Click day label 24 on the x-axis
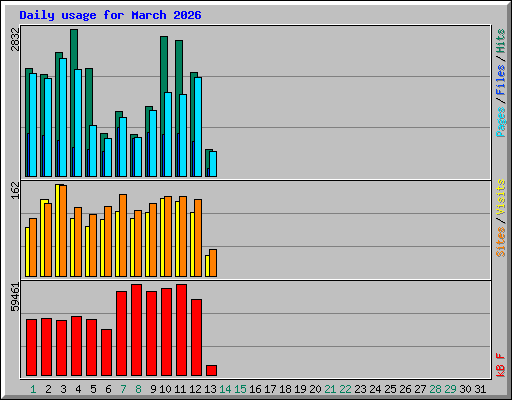Viewport: 512px width, 400px height. pyautogui.click(x=375, y=389)
